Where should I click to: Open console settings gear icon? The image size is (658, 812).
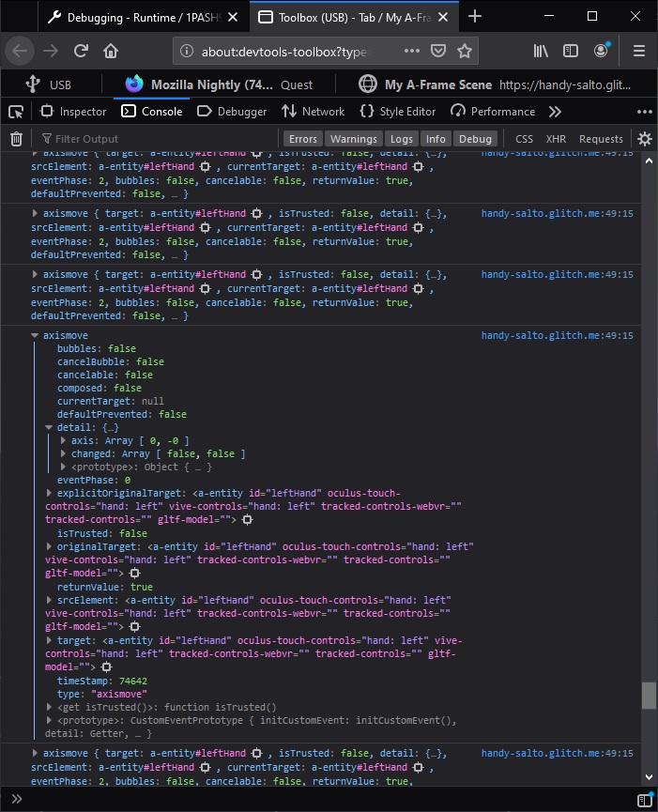(645, 139)
